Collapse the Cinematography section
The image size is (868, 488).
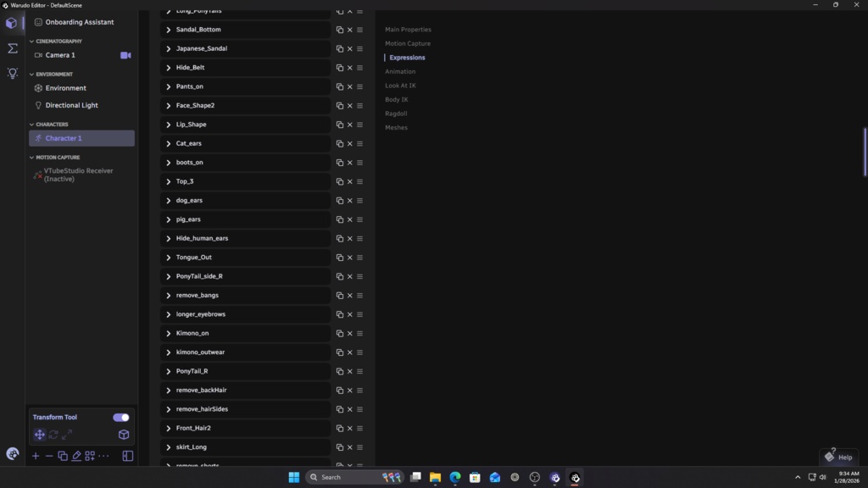[55, 42]
